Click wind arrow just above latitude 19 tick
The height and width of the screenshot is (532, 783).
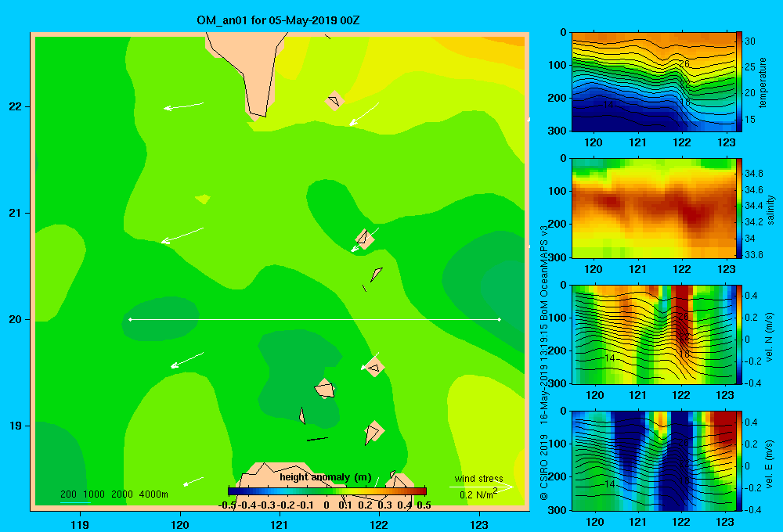coord(187,360)
